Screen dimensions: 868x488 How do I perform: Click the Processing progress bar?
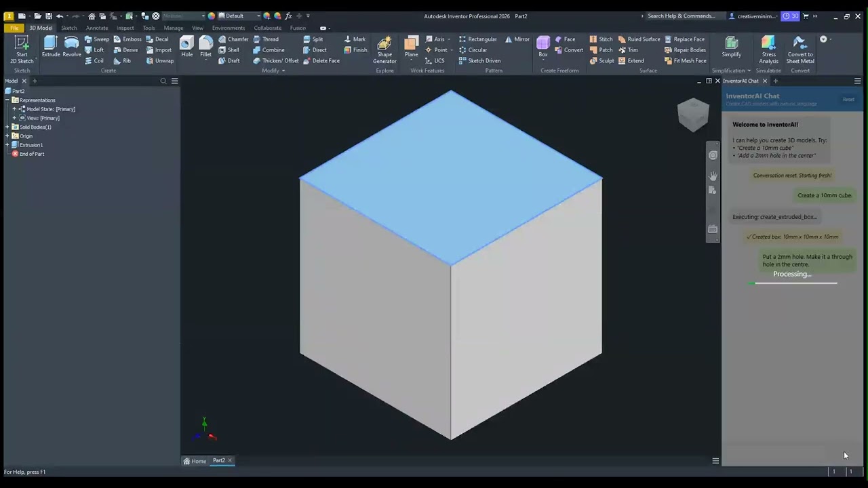click(x=793, y=283)
